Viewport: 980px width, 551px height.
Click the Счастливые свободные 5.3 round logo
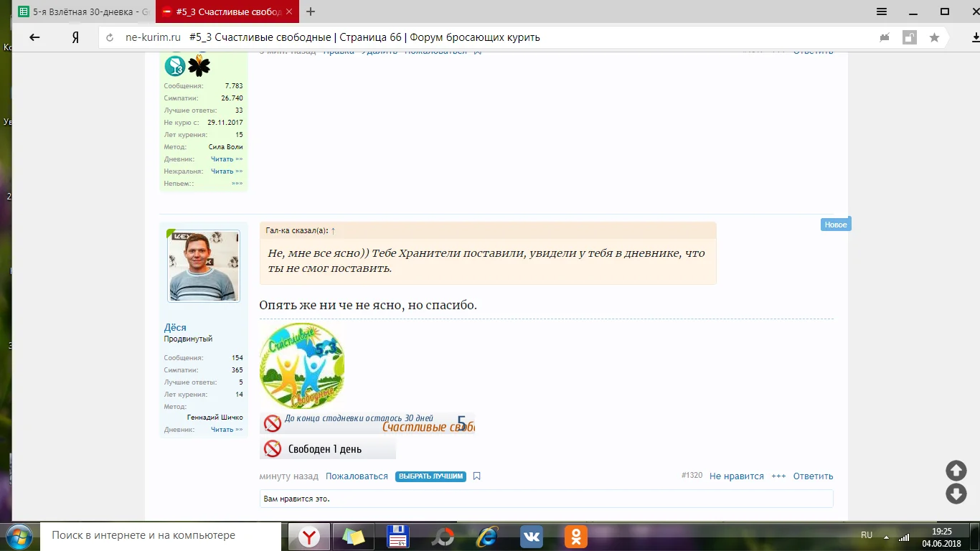(x=302, y=366)
